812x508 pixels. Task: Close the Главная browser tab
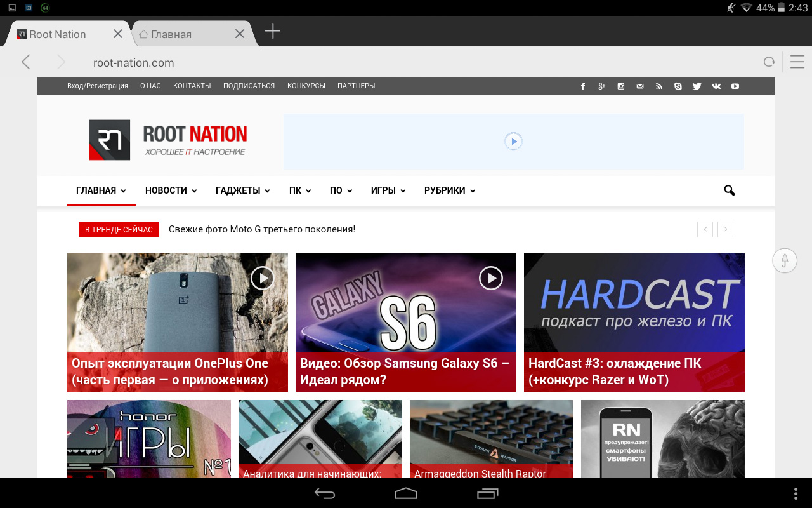(x=240, y=34)
